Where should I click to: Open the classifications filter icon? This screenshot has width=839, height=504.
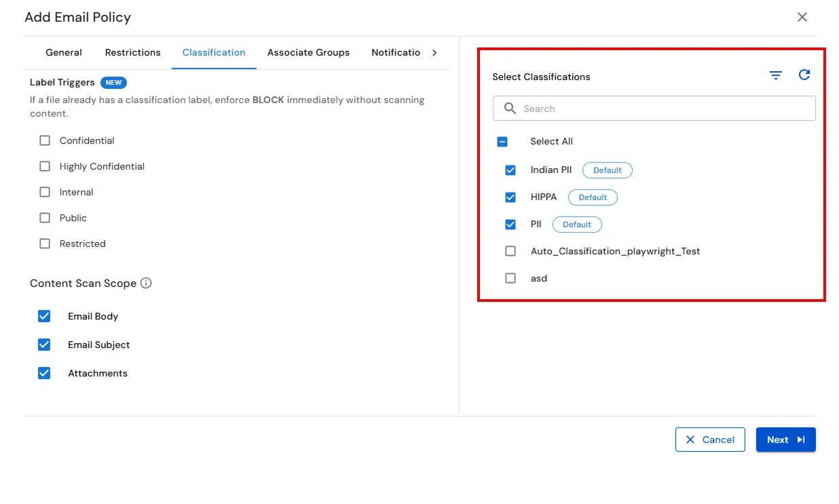point(776,75)
